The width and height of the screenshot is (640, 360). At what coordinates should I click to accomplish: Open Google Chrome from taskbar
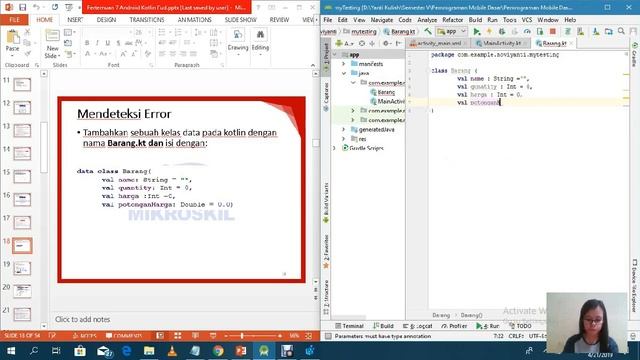218,351
